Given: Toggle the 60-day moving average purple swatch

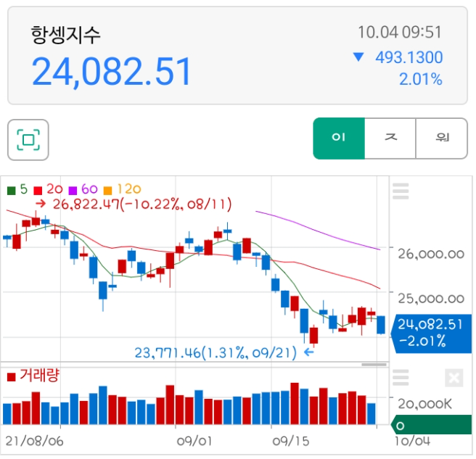Looking at the screenshot, I should click(x=73, y=191).
